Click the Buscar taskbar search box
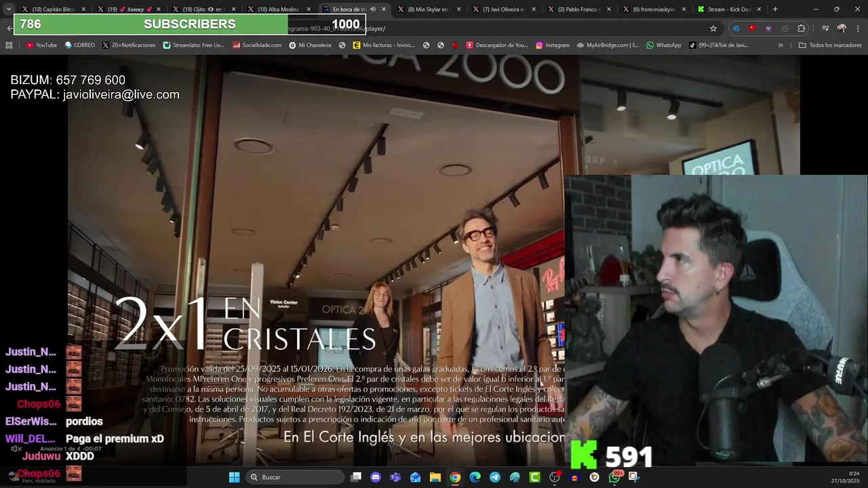The height and width of the screenshot is (488, 868). (x=294, y=477)
